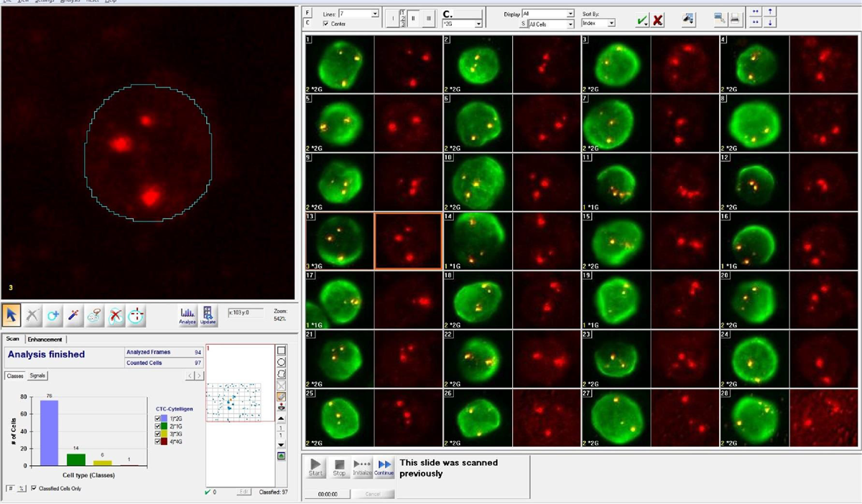
Task: Open the Display All dropdown
Action: click(570, 14)
